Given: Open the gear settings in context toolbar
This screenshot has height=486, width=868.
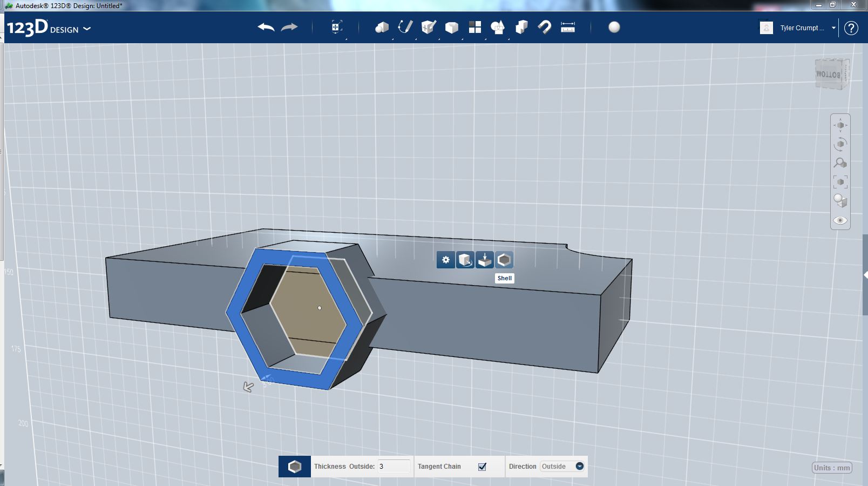Looking at the screenshot, I should (446, 260).
